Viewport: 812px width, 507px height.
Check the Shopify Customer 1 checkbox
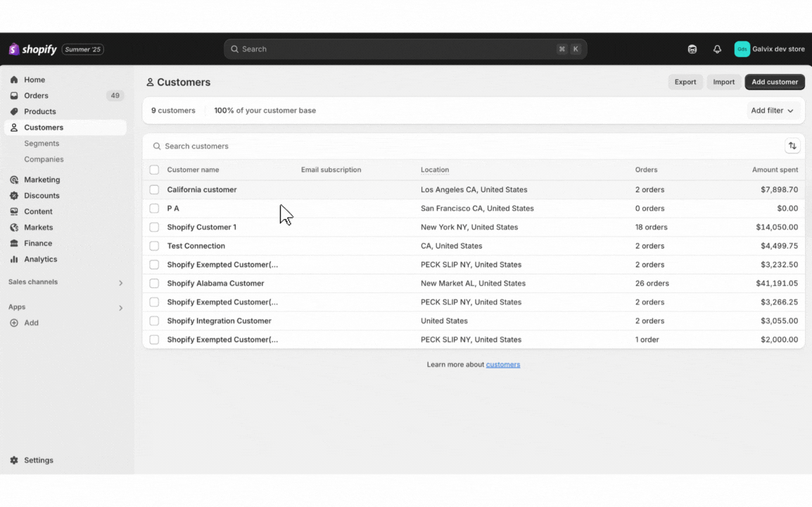(x=154, y=227)
